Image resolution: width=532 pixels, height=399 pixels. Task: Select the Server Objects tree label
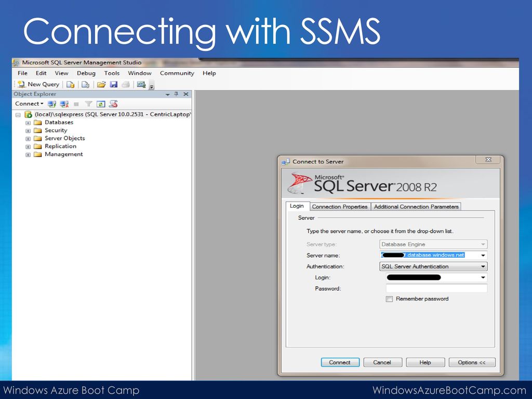(65, 138)
